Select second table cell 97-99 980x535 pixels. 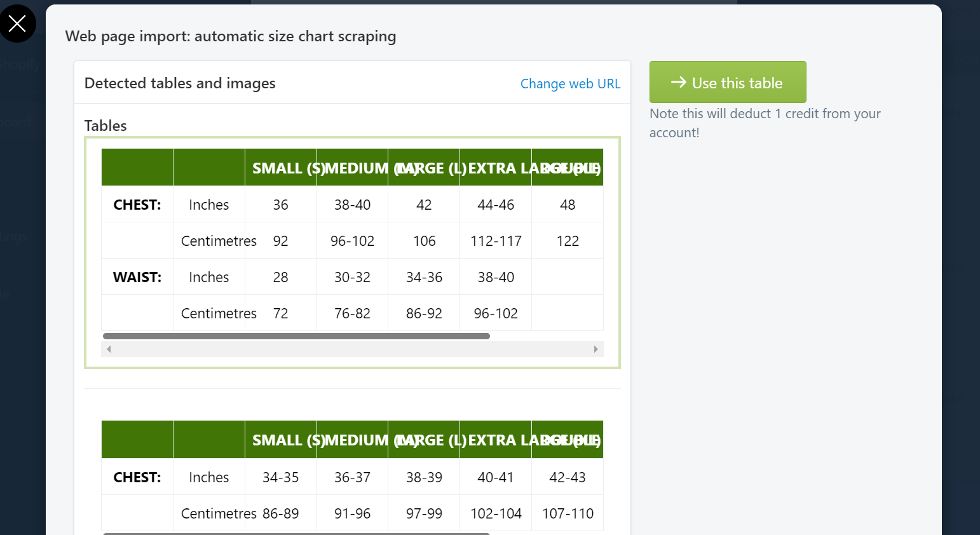(x=424, y=513)
